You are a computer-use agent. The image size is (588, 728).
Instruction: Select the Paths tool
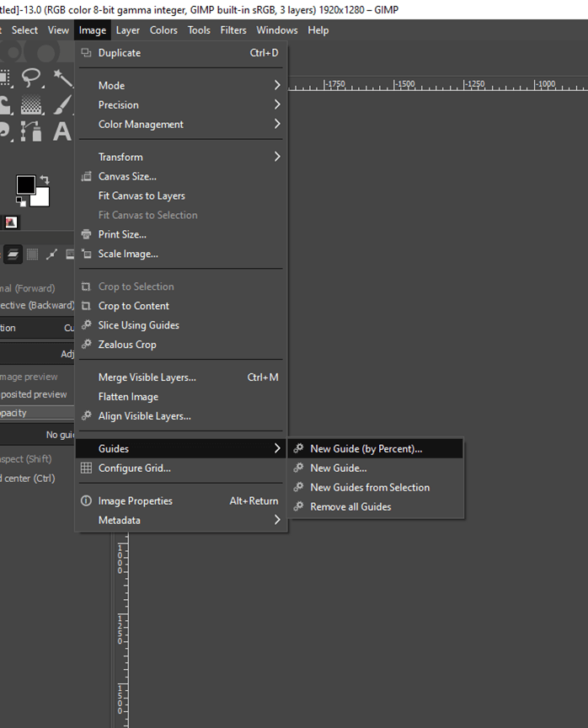31,131
